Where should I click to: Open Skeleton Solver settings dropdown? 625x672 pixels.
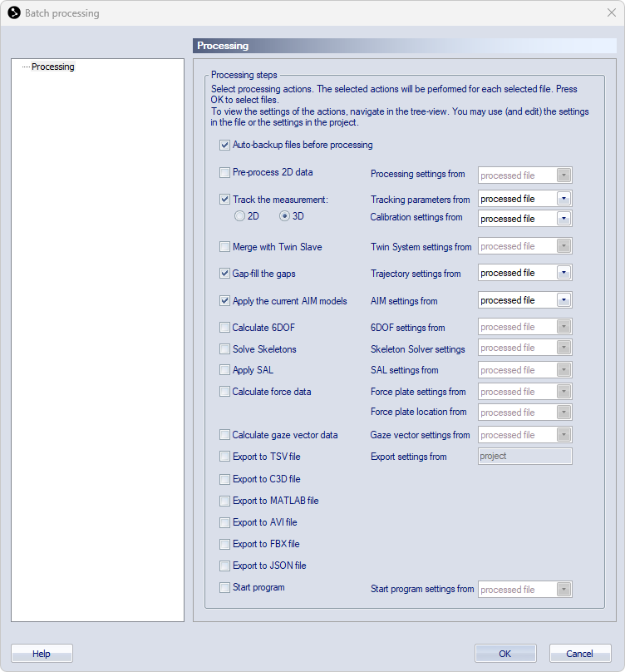pyautogui.click(x=524, y=348)
